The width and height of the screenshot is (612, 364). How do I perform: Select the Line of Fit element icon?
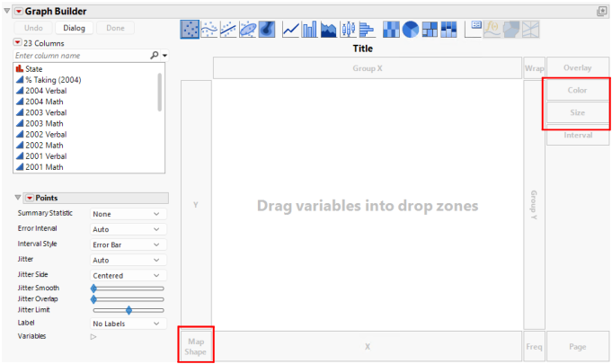coord(228,30)
